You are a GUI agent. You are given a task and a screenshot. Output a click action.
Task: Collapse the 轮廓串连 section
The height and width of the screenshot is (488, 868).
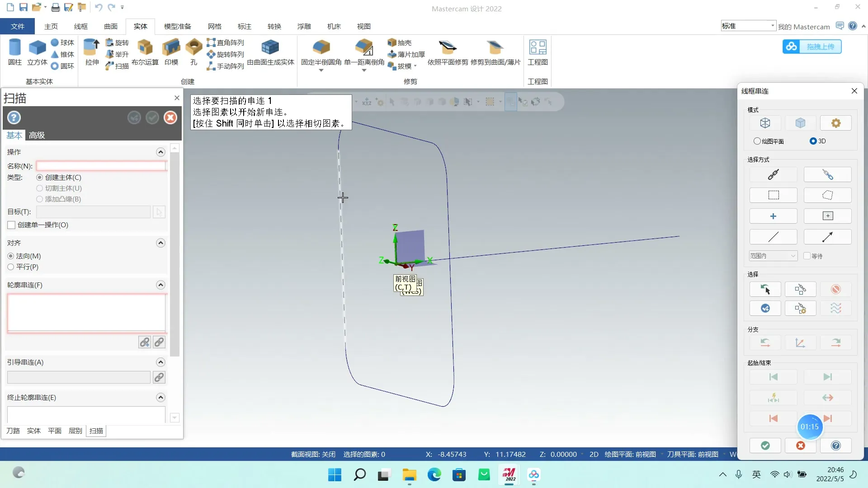(160, 285)
